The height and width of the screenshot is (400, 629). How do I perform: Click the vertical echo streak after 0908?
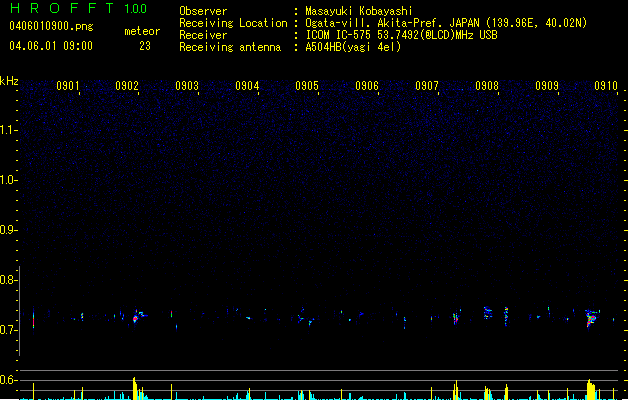(x=506, y=316)
